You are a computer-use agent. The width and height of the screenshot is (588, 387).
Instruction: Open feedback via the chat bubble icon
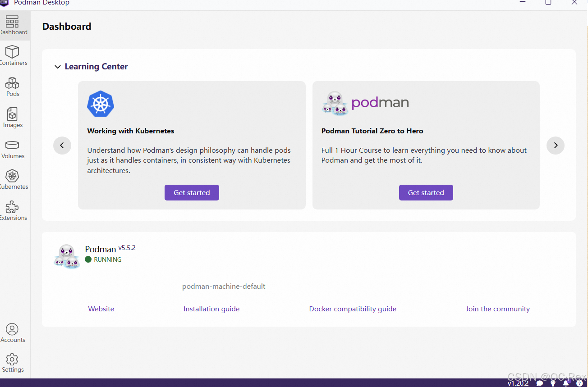(x=540, y=382)
